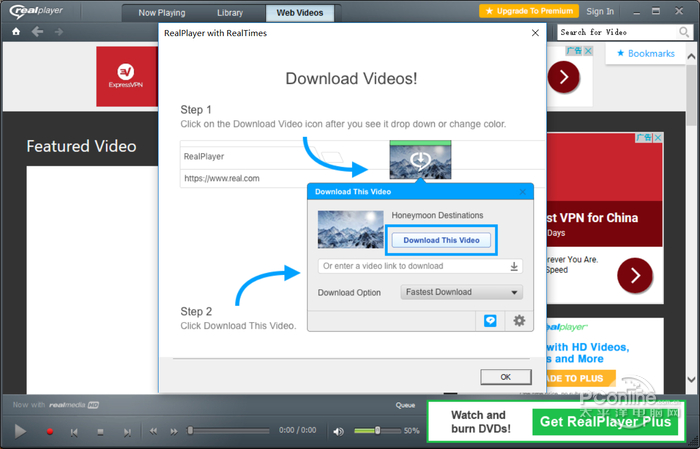This screenshot has width=700, height=449.
Task: Click the volume slider handle
Action: pos(377,431)
